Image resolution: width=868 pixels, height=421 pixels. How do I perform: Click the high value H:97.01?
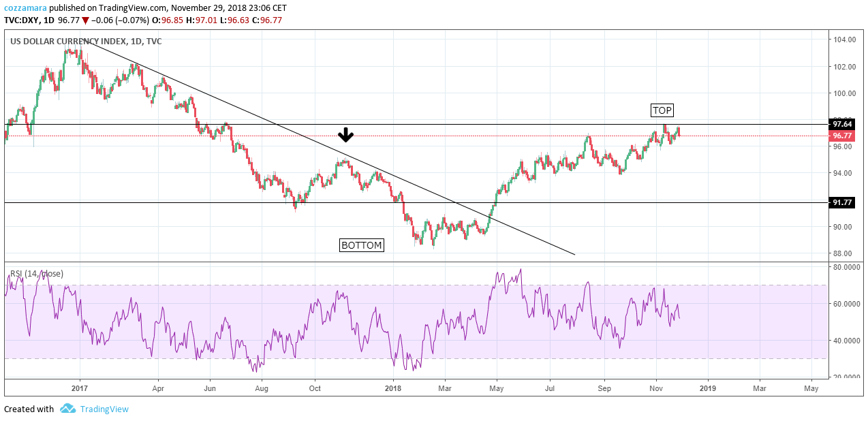(x=200, y=20)
